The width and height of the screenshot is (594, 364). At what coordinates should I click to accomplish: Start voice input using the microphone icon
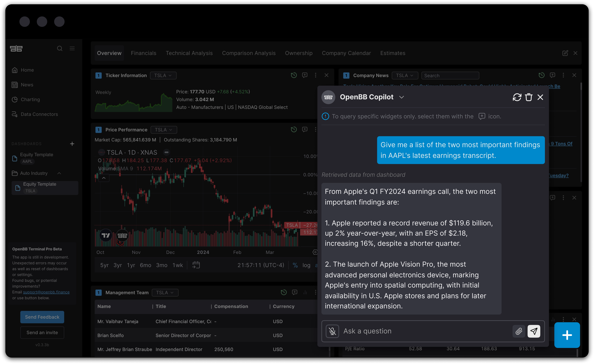[x=332, y=331]
